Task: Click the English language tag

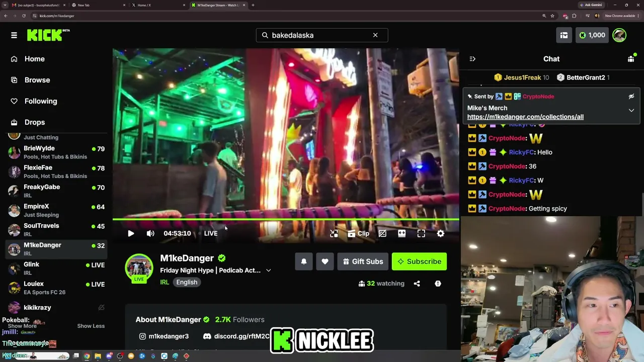Action: pyautogui.click(x=187, y=282)
